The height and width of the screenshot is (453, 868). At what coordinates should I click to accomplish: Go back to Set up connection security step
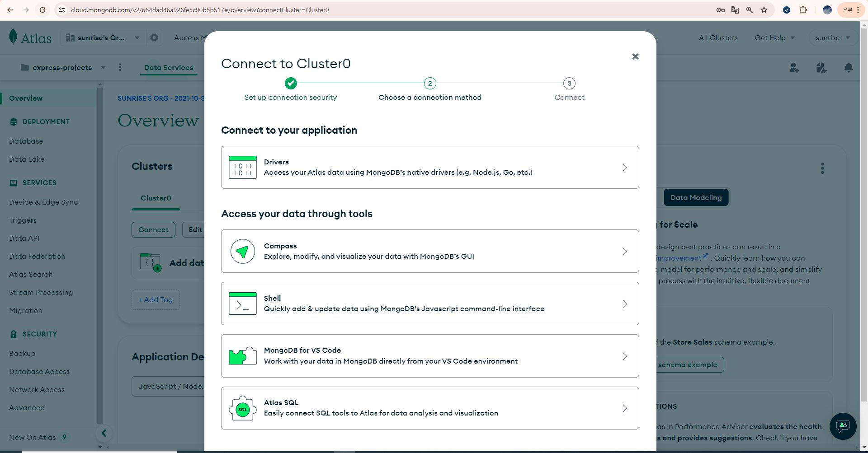pyautogui.click(x=291, y=97)
